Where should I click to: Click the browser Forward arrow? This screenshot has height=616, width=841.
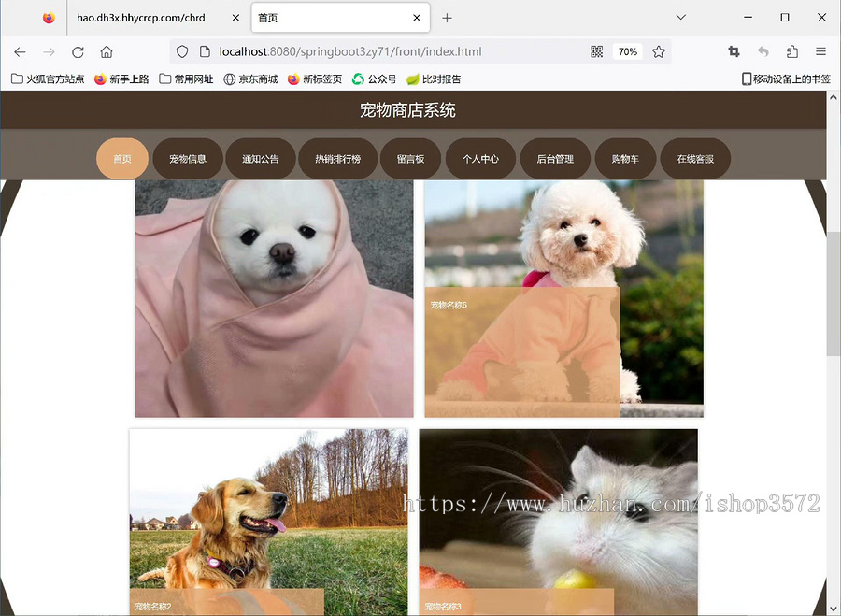pyautogui.click(x=49, y=52)
